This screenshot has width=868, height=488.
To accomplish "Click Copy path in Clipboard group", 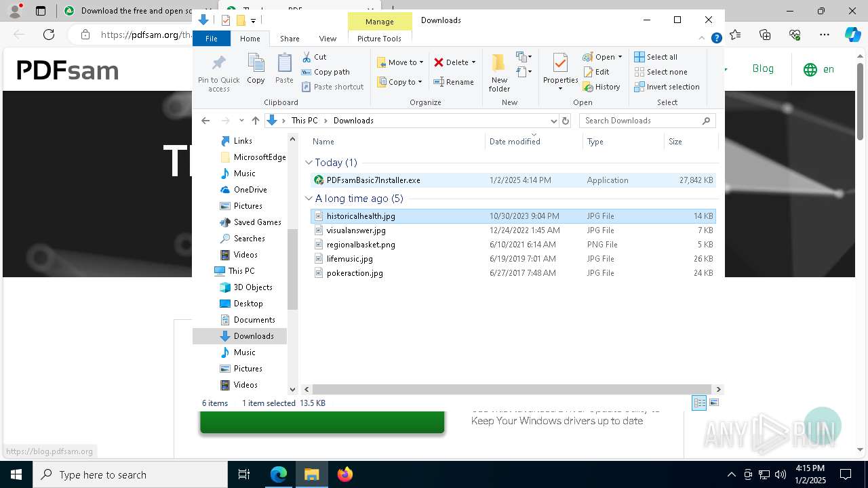I will tap(325, 72).
